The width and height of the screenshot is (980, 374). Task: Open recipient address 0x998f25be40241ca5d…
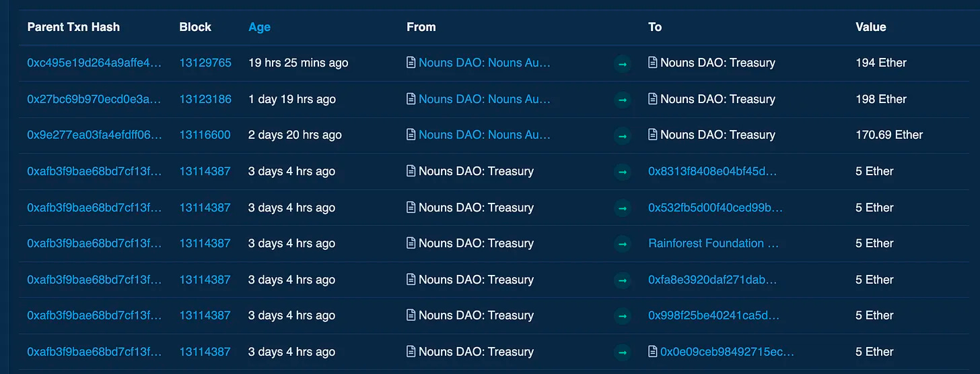pos(714,315)
